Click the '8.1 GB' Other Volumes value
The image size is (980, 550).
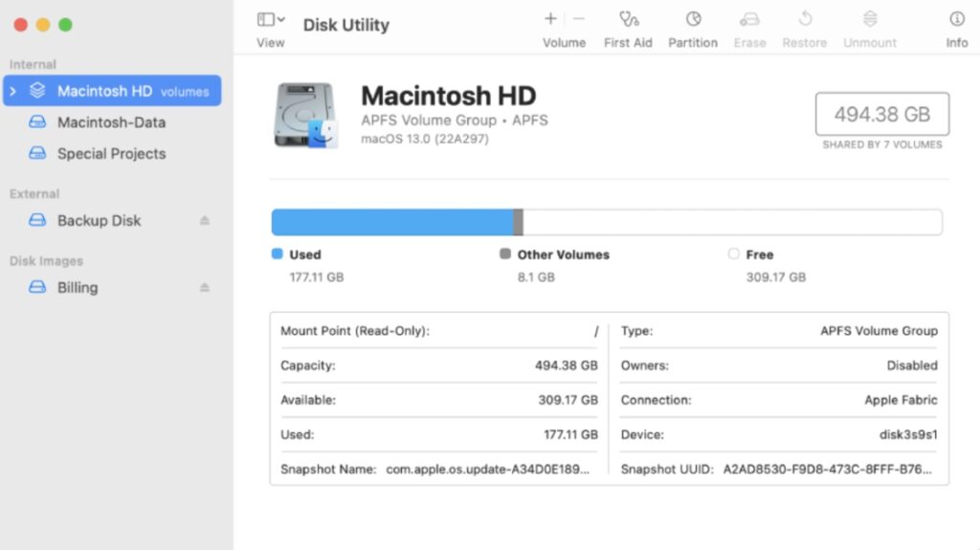(x=536, y=276)
